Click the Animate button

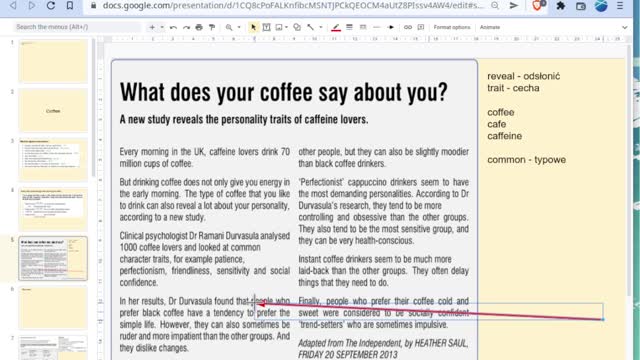[490, 27]
